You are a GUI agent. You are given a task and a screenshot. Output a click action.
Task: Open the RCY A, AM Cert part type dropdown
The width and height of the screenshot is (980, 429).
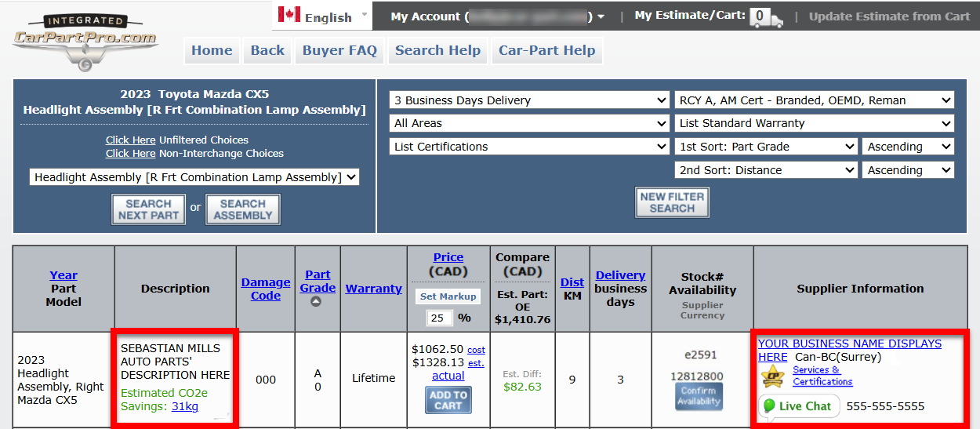click(815, 100)
